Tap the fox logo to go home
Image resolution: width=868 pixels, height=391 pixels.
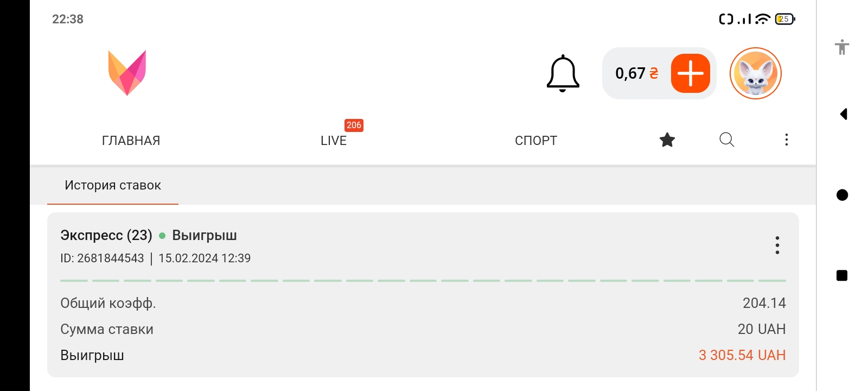coord(127,73)
